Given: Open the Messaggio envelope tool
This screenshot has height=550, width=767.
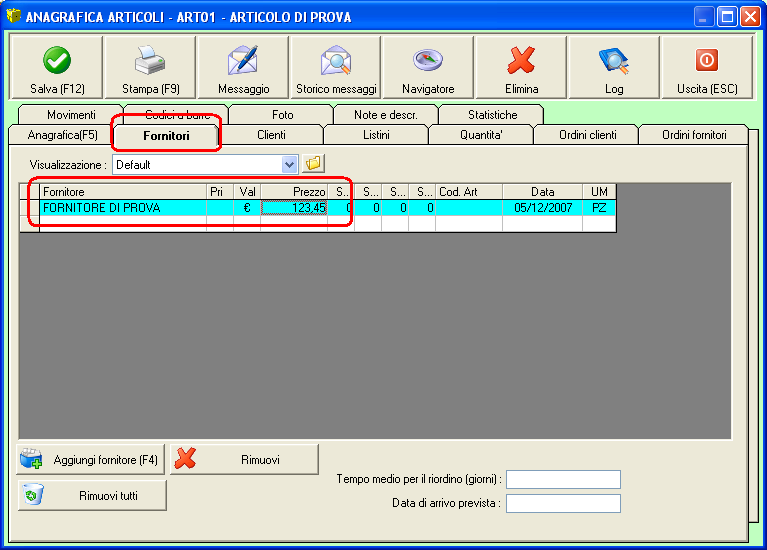Looking at the screenshot, I should pyautogui.click(x=243, y=68).
